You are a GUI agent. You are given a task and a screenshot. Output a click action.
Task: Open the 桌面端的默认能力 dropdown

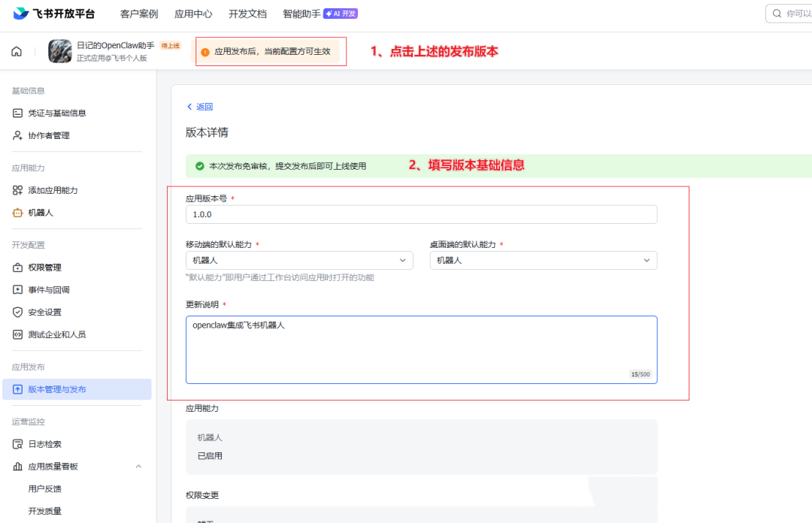click(645, 259)
